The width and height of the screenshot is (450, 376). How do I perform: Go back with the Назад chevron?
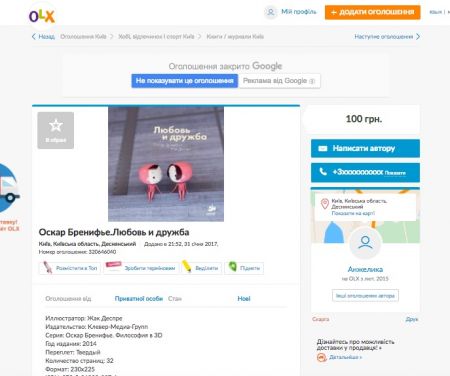point(34,37)
